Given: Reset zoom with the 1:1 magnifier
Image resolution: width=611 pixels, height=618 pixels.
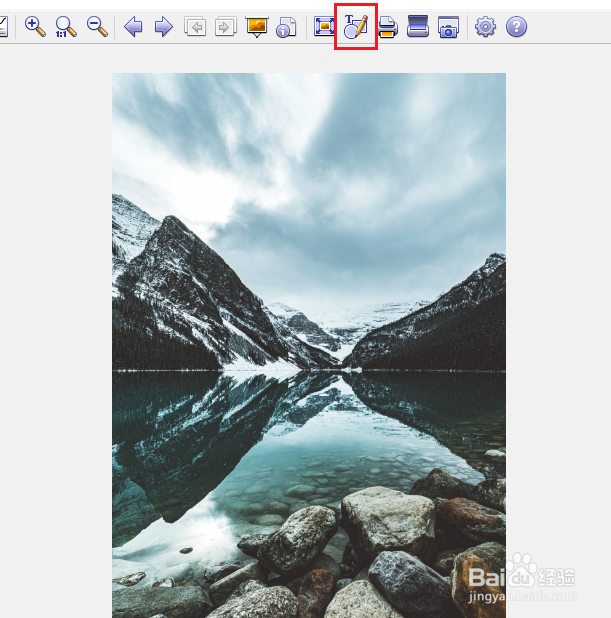Looking at the screenshot, I should (x=66, y=27).
